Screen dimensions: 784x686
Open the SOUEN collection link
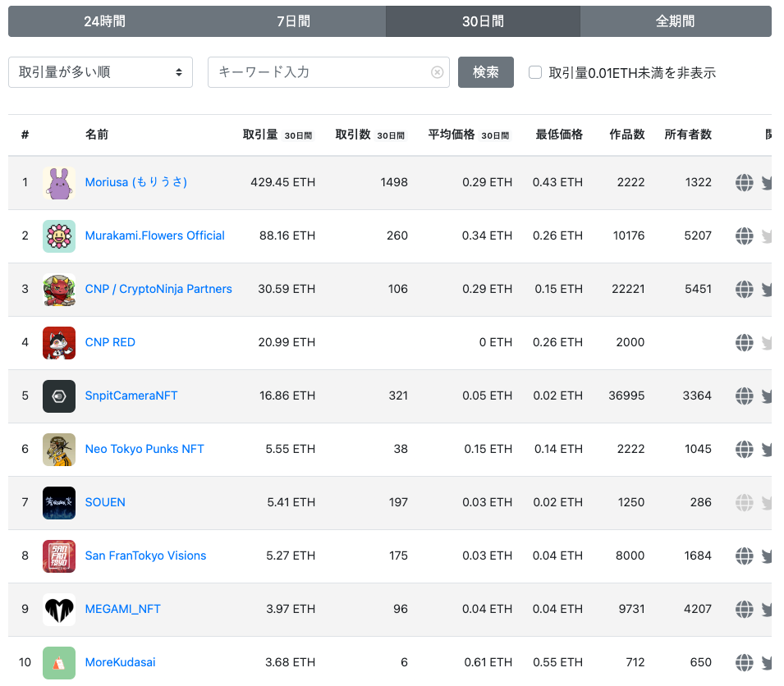point(105,503)
